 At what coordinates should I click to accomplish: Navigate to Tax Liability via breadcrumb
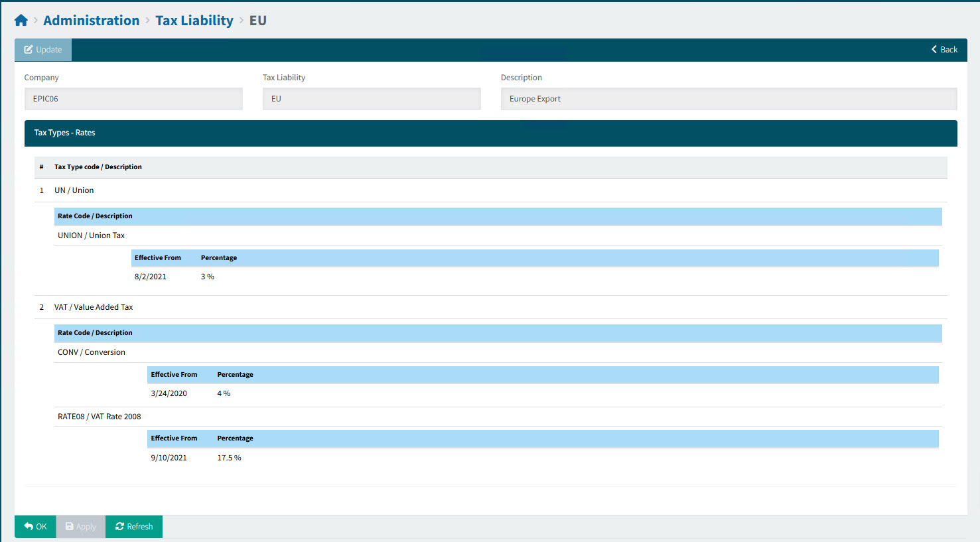pyautogui.click(x=194, y=21)
